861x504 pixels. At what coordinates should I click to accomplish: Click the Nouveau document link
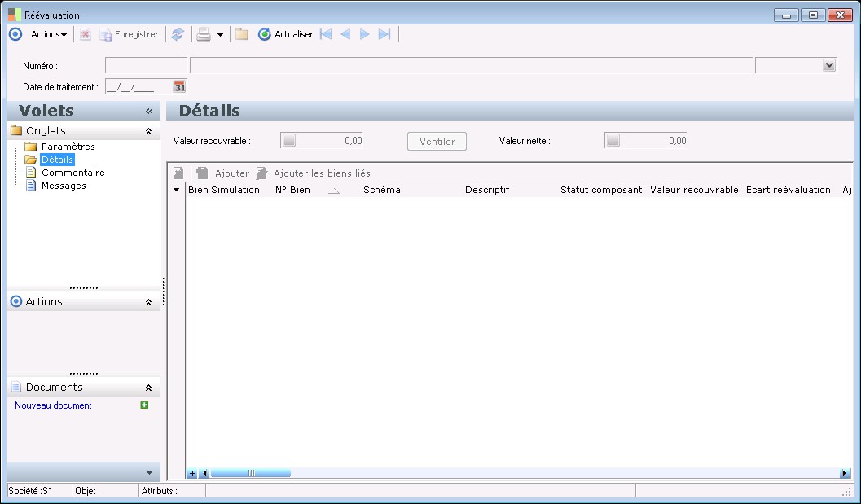(x=53, y=405)
